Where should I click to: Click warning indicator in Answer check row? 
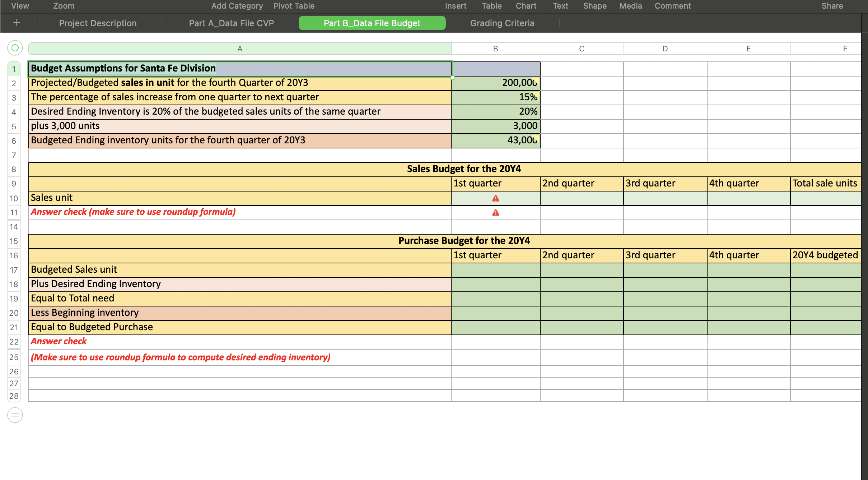(x=495, y=212)
